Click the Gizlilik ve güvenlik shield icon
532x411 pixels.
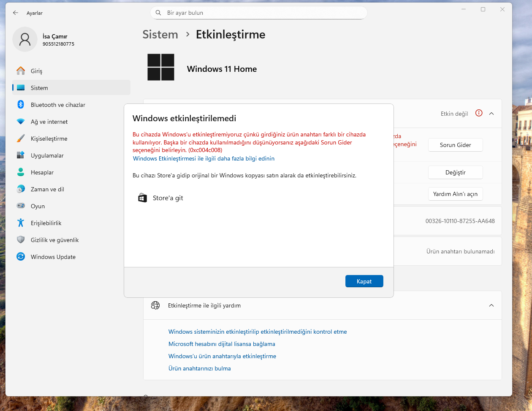pos(21,240)
